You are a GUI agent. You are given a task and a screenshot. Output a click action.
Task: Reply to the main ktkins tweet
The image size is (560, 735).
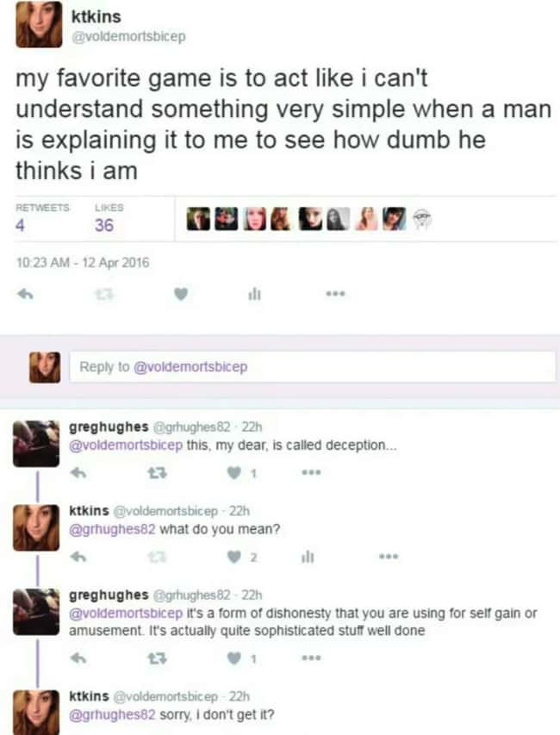(x=25, y=295)
